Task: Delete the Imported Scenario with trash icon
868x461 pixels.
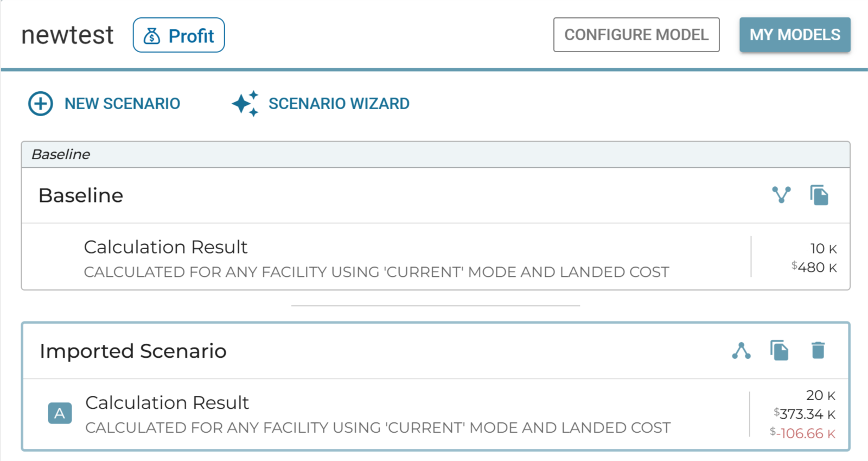Action: (x=818, y=351)
